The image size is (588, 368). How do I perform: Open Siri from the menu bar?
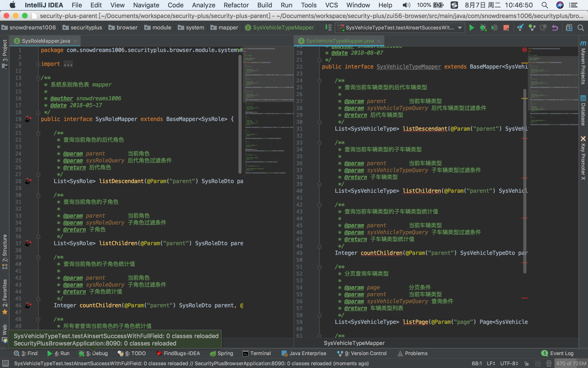(x=560, y=5)
